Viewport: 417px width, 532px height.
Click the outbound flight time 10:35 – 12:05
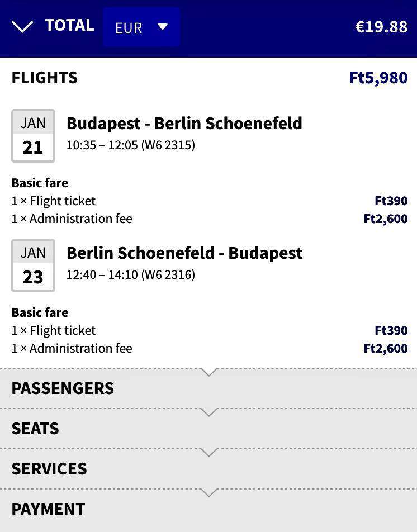[x=102, y=145]
